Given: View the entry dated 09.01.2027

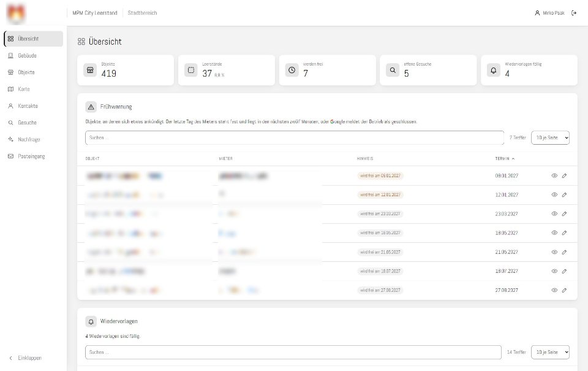Looking at the screenshot, I should pos(554,176).
